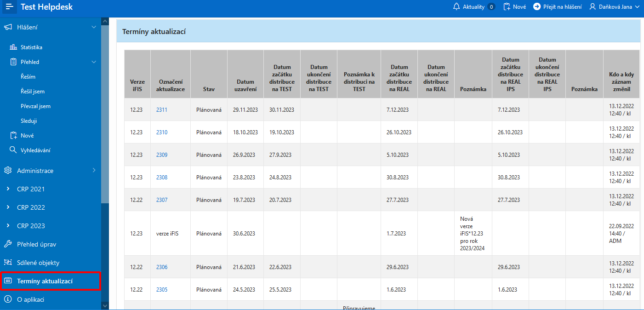
Task: Click the Přejít na hlášení arrow icon
Action: point(537,7)
